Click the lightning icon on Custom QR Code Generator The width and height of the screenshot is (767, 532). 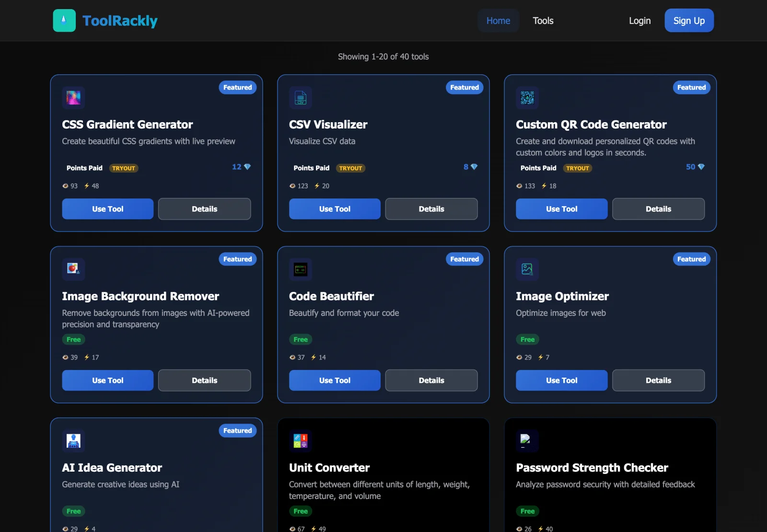click(x=544, y=186)
